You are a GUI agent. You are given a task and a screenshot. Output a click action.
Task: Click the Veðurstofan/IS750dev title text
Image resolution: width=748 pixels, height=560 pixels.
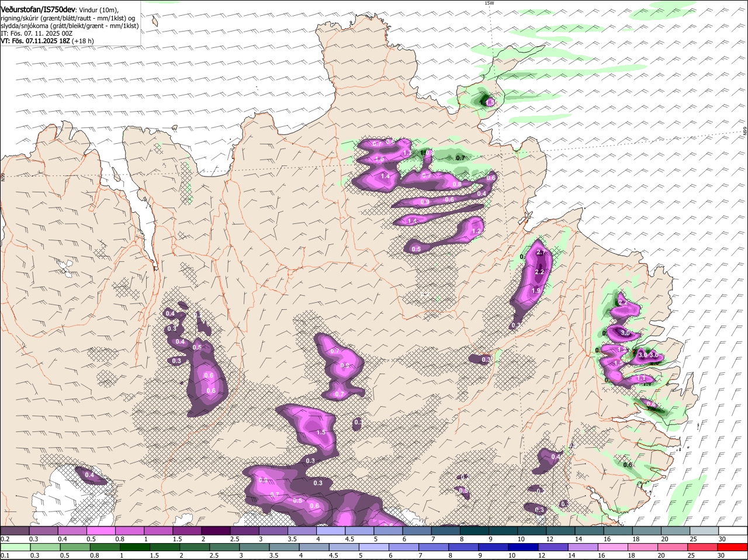point(38,10)
